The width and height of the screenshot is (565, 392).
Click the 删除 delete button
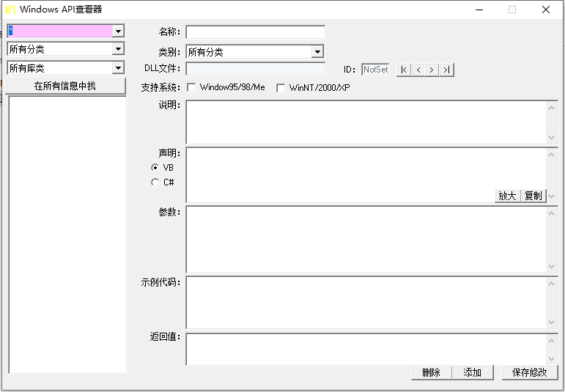[432, 372]
